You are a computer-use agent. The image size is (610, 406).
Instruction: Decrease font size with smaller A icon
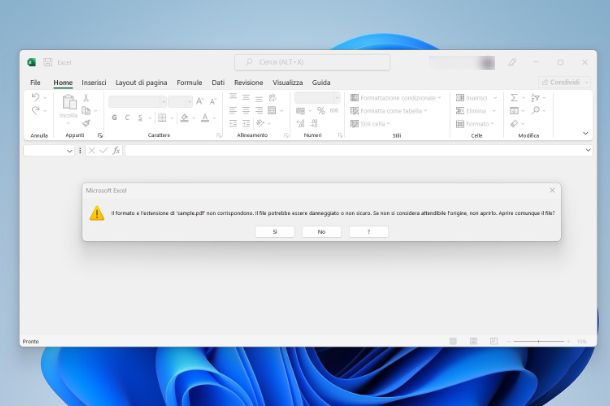click(213, 102)
